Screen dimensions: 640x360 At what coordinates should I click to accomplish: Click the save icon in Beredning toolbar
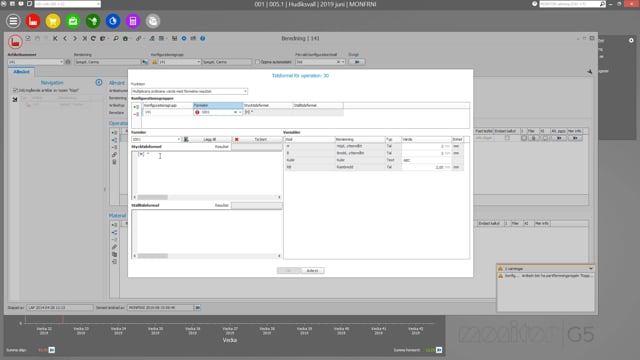pyautogui.click(x=28, y=38)
